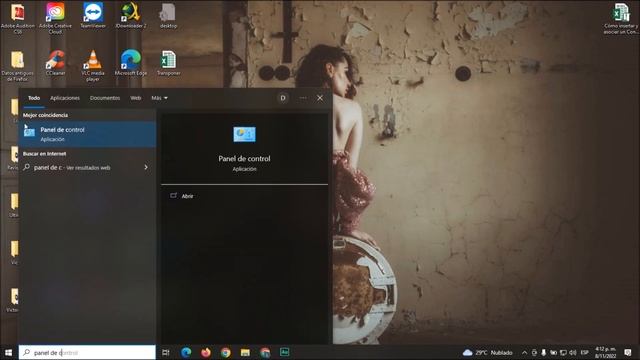
Task: Expand web results arrow for panel de c
Action: (x=146, y=167)
